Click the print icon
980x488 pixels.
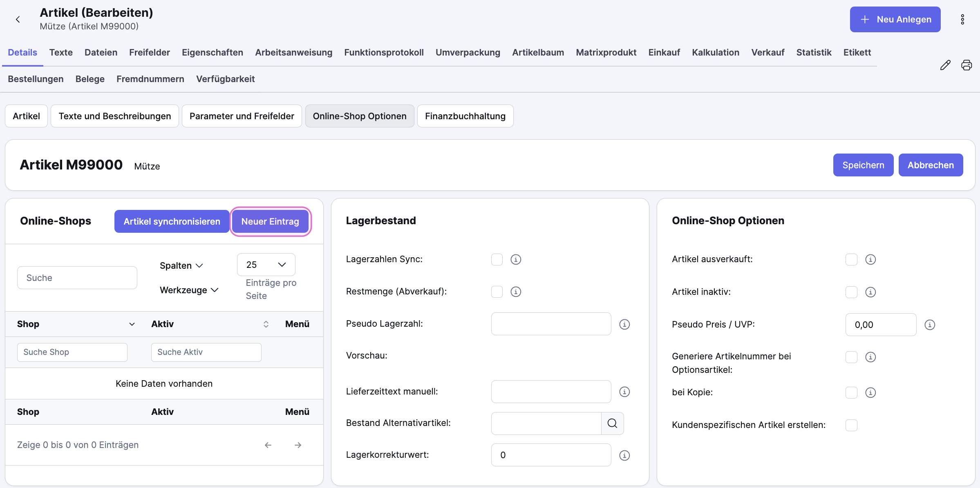pos(967,65)
